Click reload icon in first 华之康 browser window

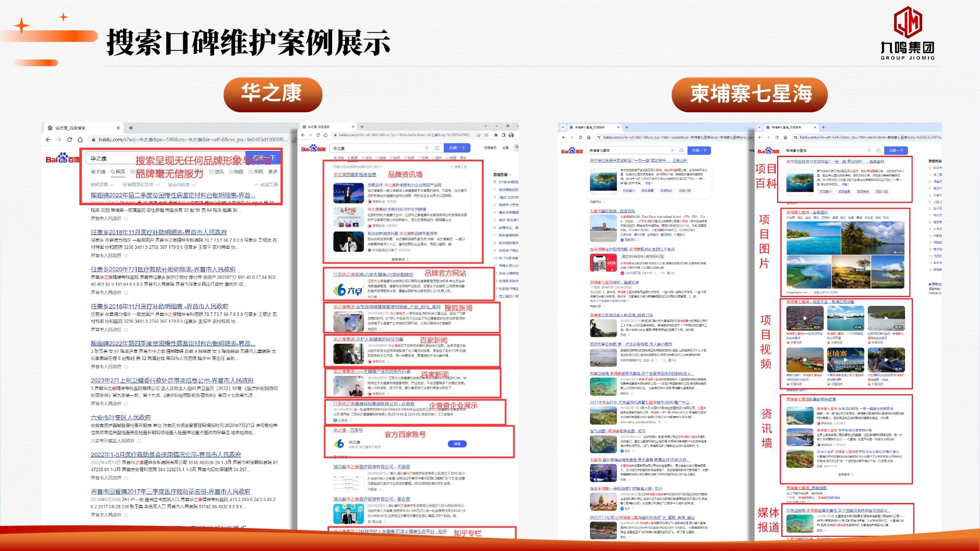69,140
